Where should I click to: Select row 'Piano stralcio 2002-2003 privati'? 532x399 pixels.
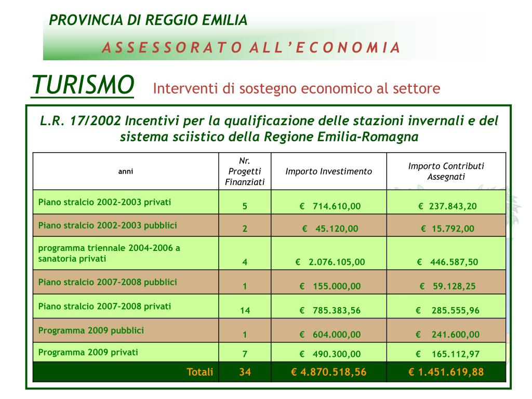(x=269, y=202)
